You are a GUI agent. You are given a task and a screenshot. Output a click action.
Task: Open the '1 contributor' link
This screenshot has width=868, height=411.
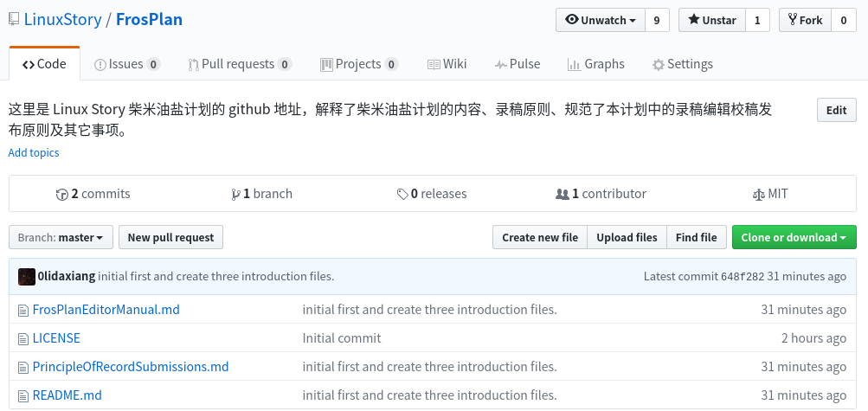tap(601, 194)
